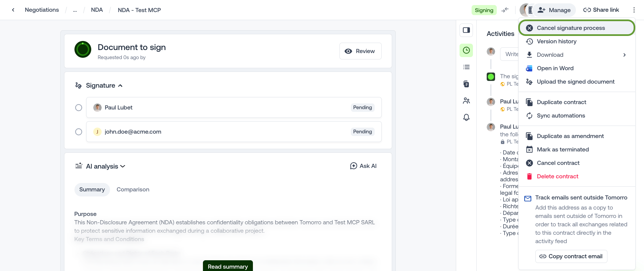Select Mark as terminated
The height and width of the screenshot is (271, 644).
point(577,149)
